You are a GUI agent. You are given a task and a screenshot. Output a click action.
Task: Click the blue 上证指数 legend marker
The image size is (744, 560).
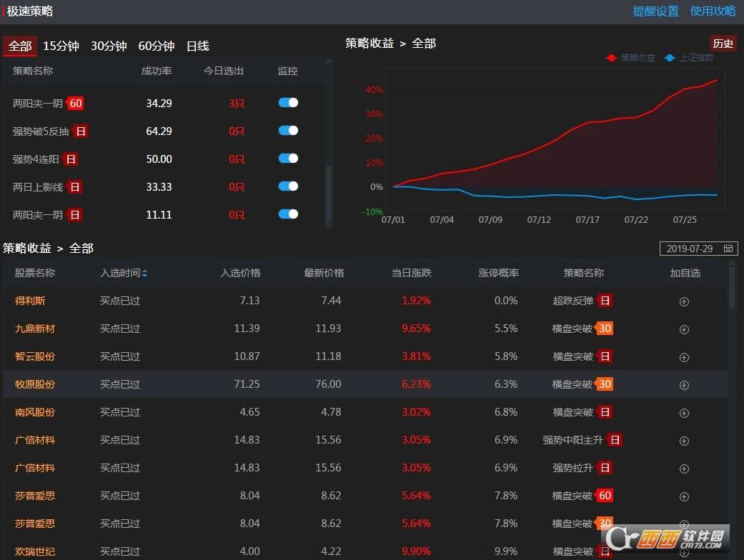670,58
